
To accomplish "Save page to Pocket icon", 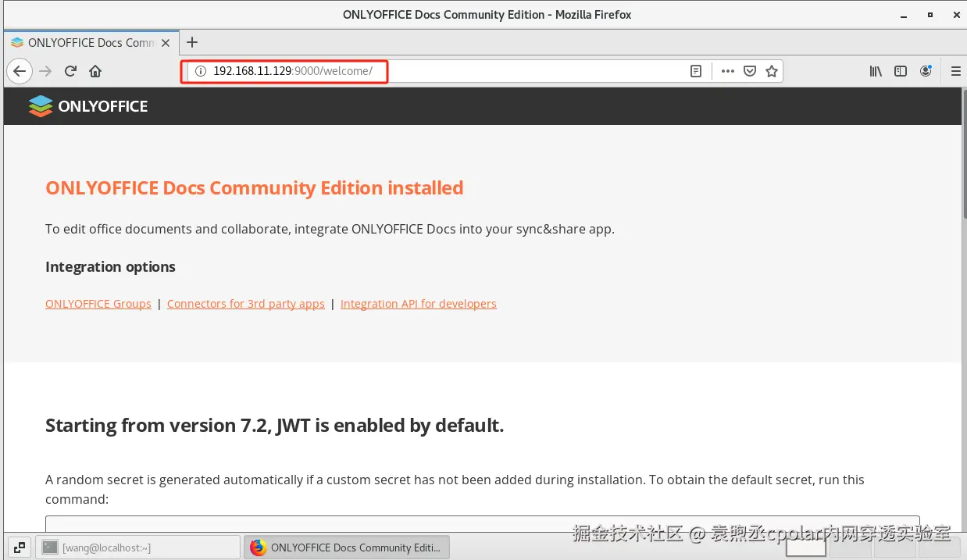I will click(x=750, y=71).
